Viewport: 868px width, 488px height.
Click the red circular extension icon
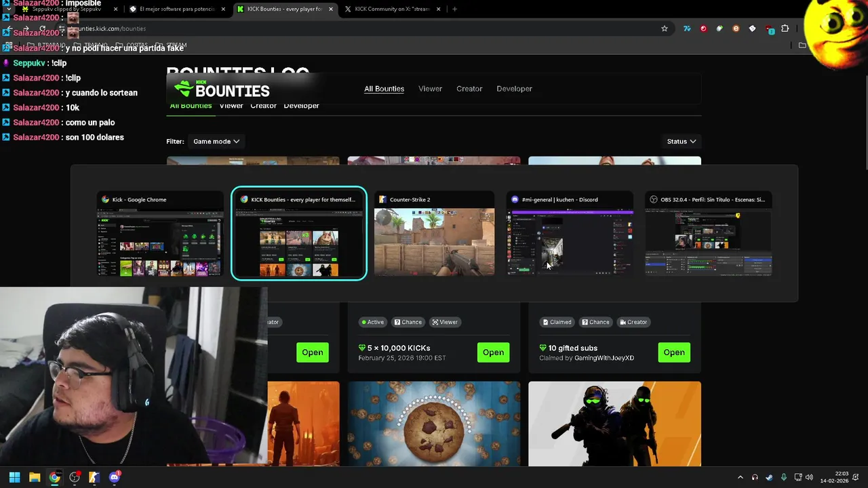(703, 28)
